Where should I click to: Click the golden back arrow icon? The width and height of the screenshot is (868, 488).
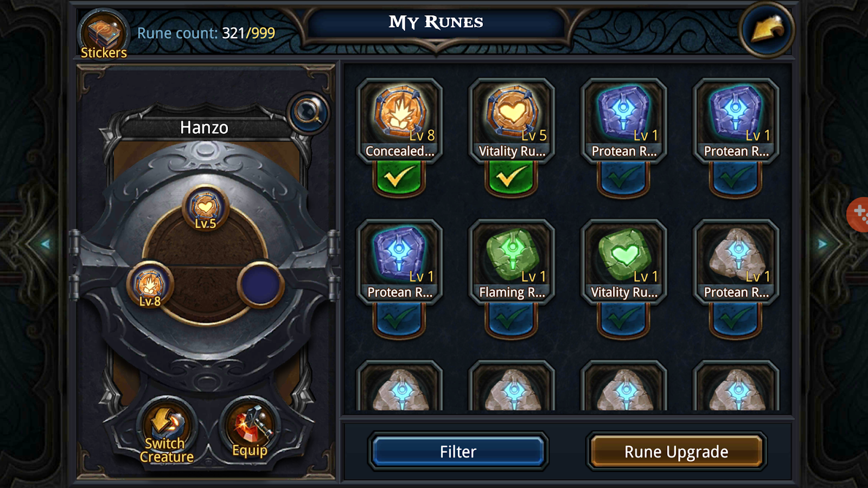pos(767,29)
